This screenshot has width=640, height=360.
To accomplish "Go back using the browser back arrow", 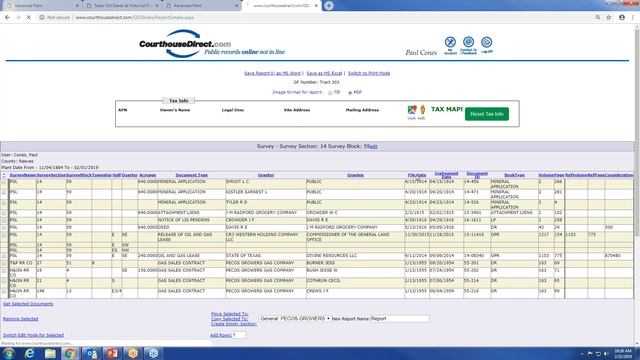I will coord(7,18).
